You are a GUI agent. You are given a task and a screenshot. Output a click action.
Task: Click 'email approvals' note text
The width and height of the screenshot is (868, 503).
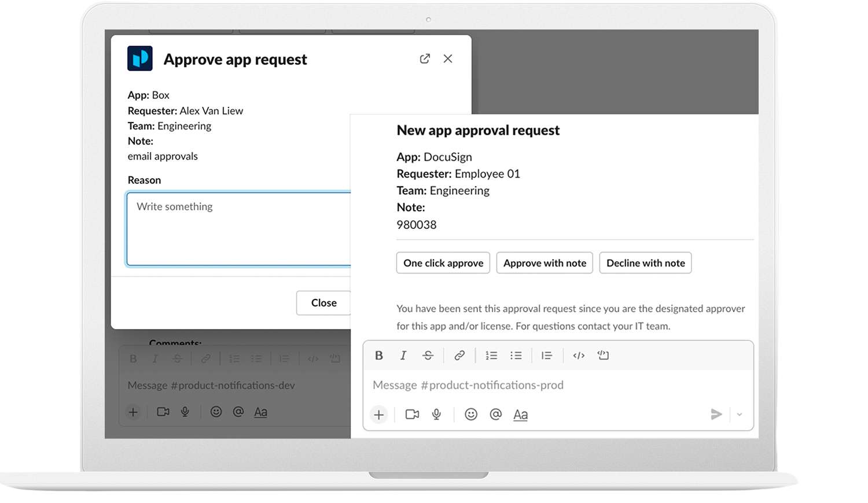[163, 157]
